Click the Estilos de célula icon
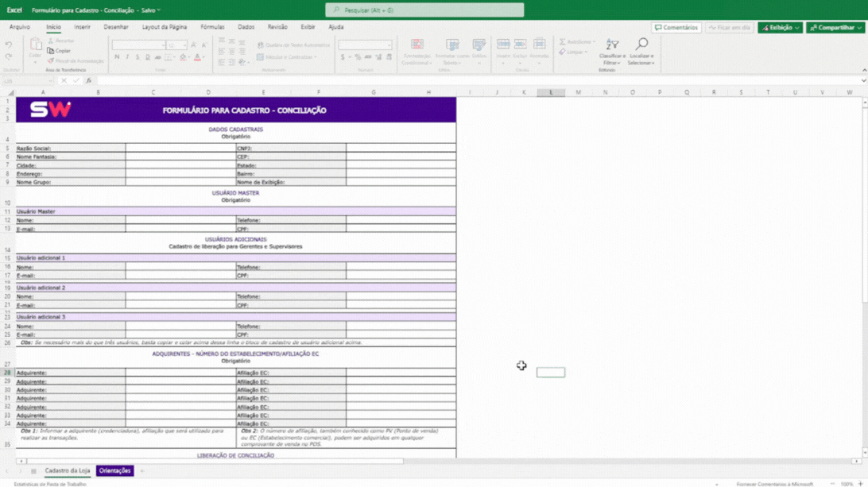Image resolution: width=868 pixels, height=487 pixels. point(479,44)
